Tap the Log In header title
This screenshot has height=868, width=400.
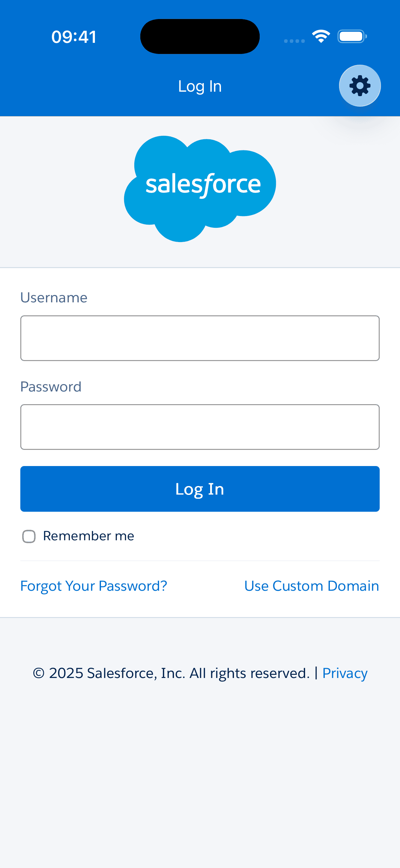coord(200,86)
